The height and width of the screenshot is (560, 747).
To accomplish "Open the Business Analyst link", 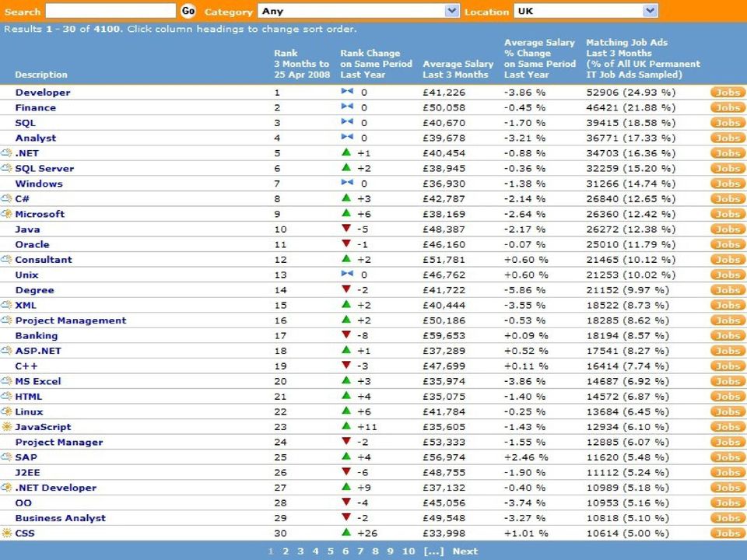I will pyautogui.click(x=61, y=518).
